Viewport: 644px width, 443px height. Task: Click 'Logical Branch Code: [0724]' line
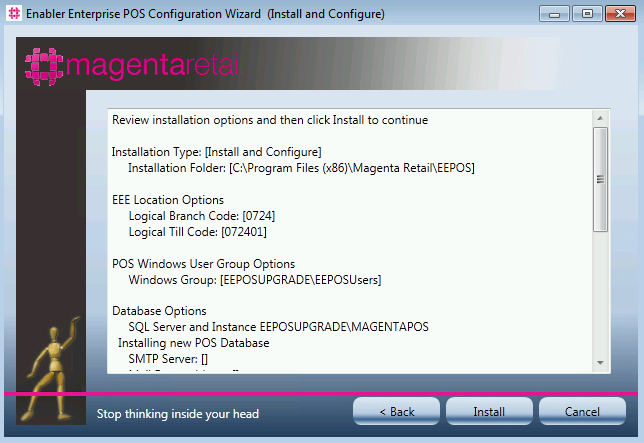[202, 216]
